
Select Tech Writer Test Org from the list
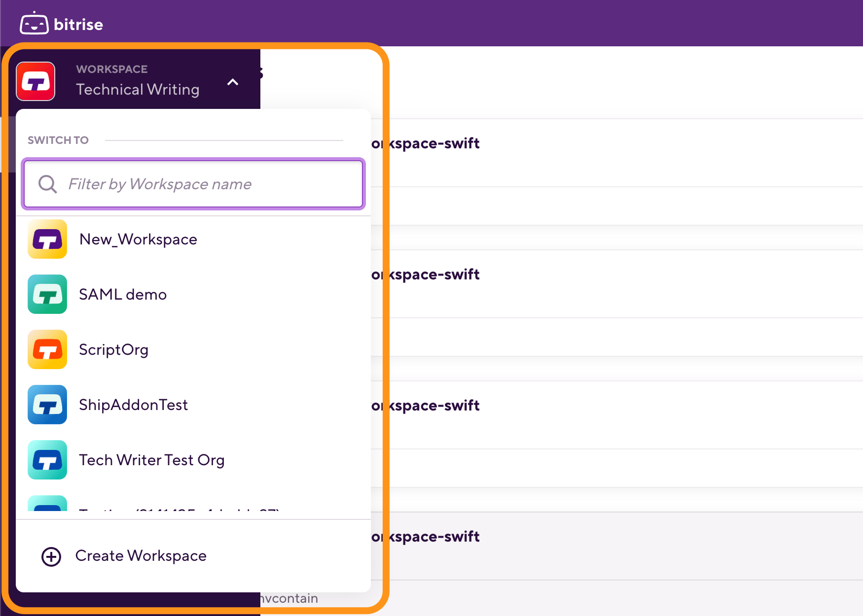point(152,460)
